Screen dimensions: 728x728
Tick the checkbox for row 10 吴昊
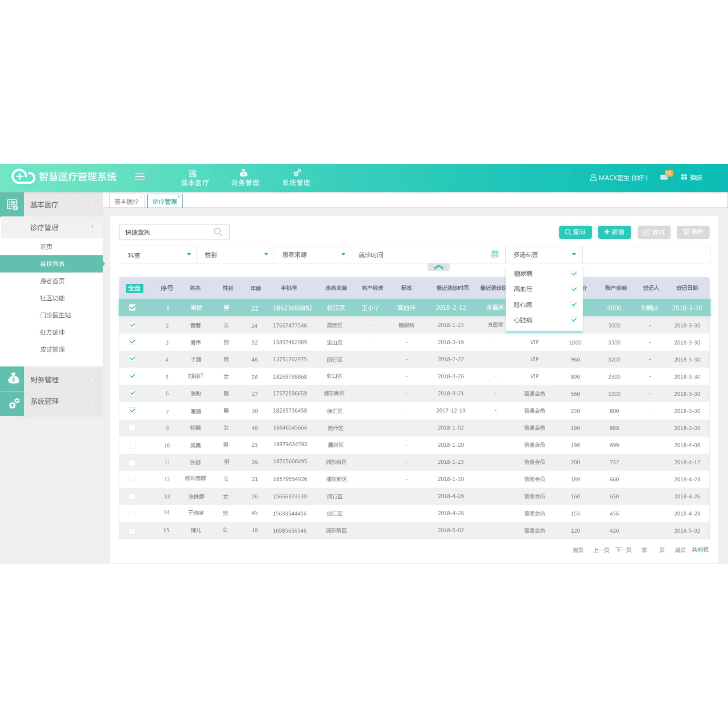pos(132,445)
